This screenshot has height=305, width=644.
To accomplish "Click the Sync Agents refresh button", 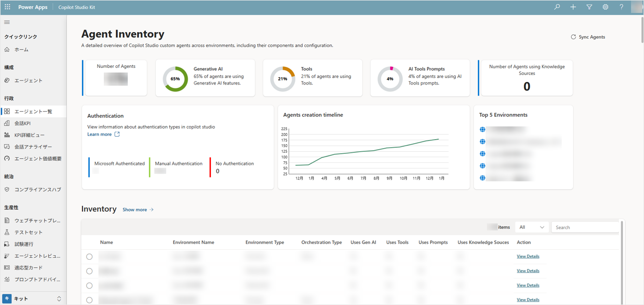I will (588, 37).
